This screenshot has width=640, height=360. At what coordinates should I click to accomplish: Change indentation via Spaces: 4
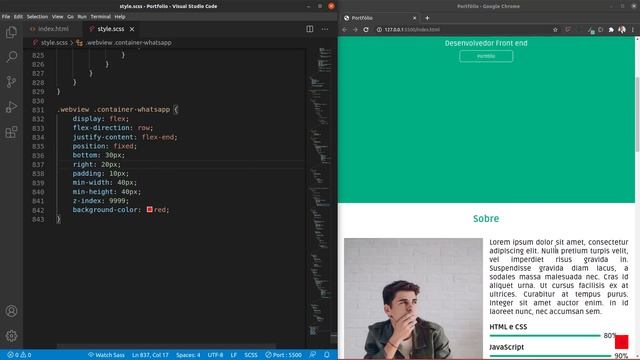click(188, 355)
